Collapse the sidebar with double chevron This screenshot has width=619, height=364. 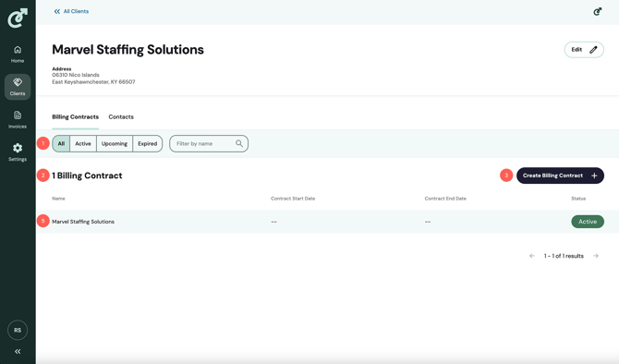(18, 351)
